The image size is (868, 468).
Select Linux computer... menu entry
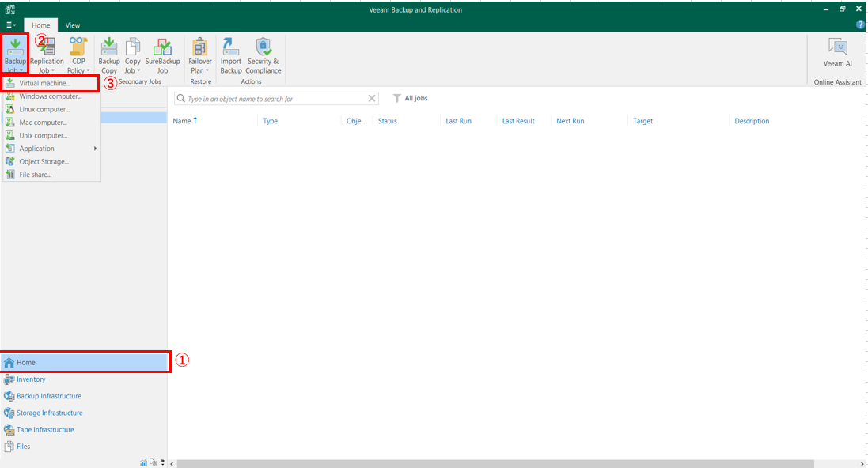click(51, 109)
